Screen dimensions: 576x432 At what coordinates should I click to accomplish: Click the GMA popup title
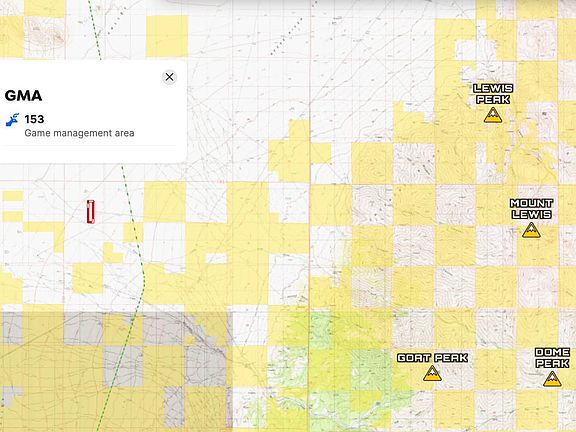click(24, 96)
